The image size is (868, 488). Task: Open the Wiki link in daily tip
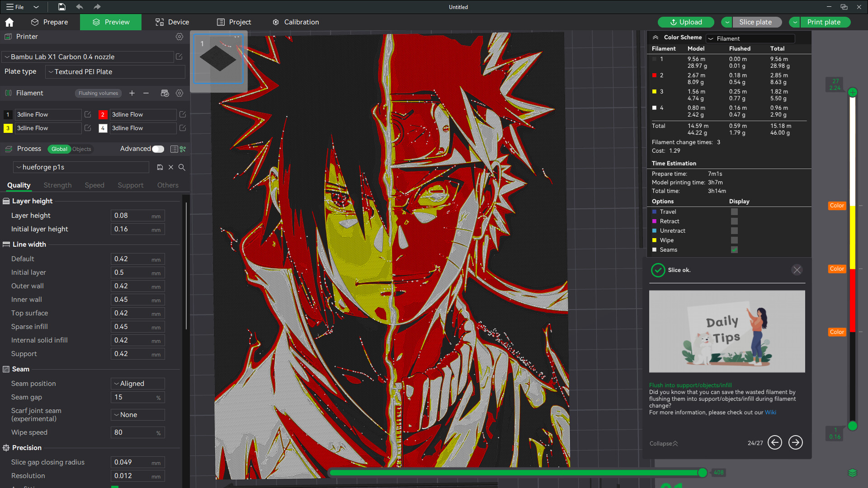pos(770,413)
